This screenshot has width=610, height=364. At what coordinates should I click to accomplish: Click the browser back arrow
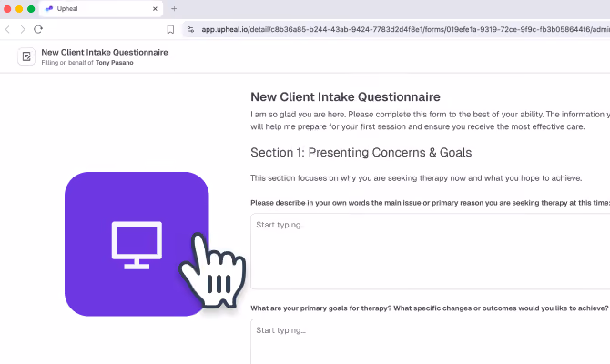pyautogui.click(x=7, y=29)
